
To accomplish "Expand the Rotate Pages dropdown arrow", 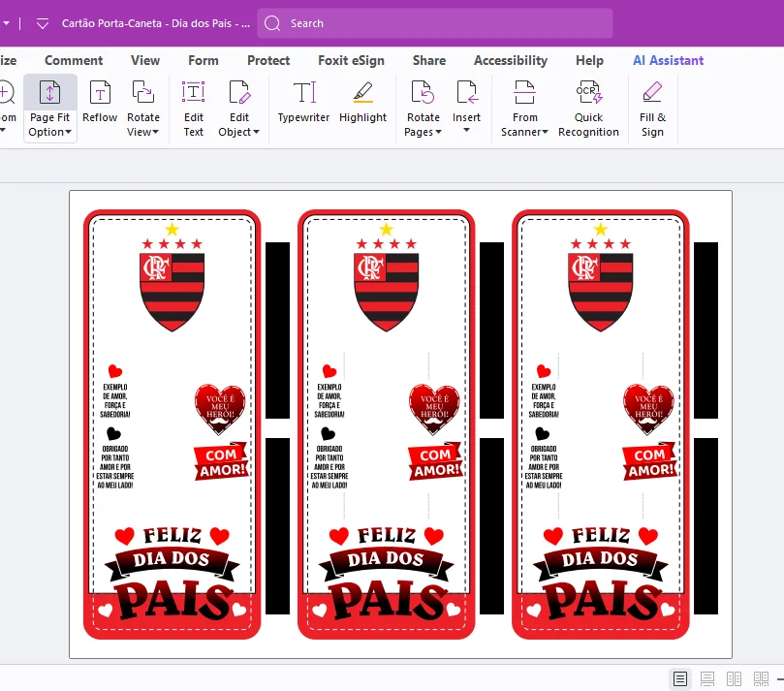I will tap(438, 132).
